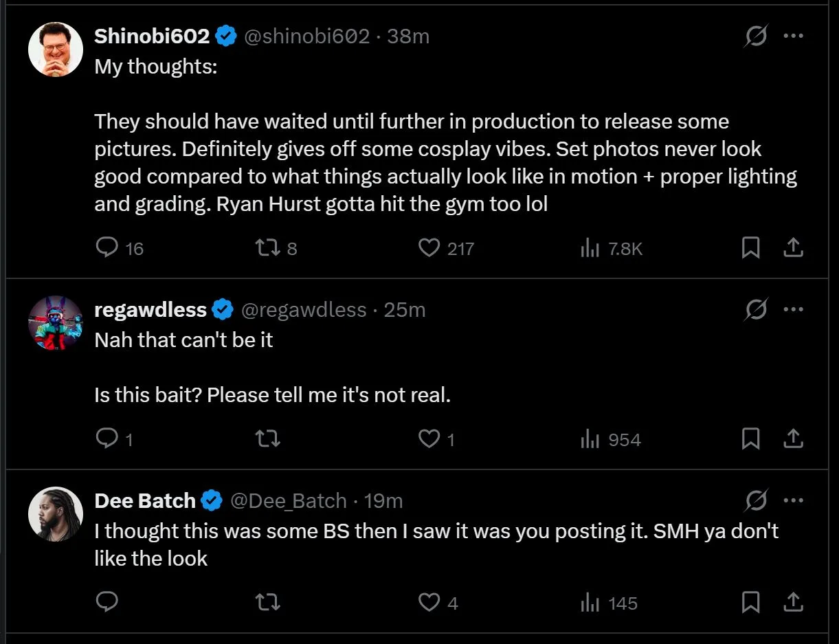This screenshot has height=644, width=839.
Task: Repost Shinobi602's tweet
Action: click(x=267, y=248)
